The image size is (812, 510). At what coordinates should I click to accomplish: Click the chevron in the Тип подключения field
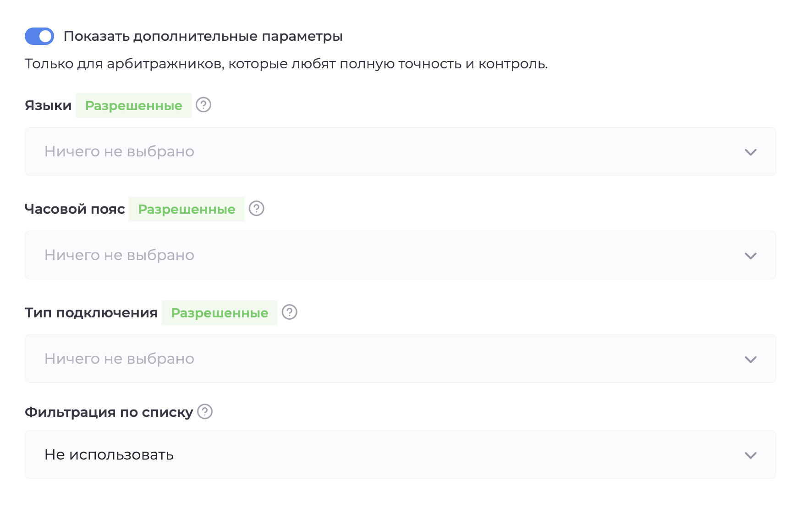tap(751, 359)
